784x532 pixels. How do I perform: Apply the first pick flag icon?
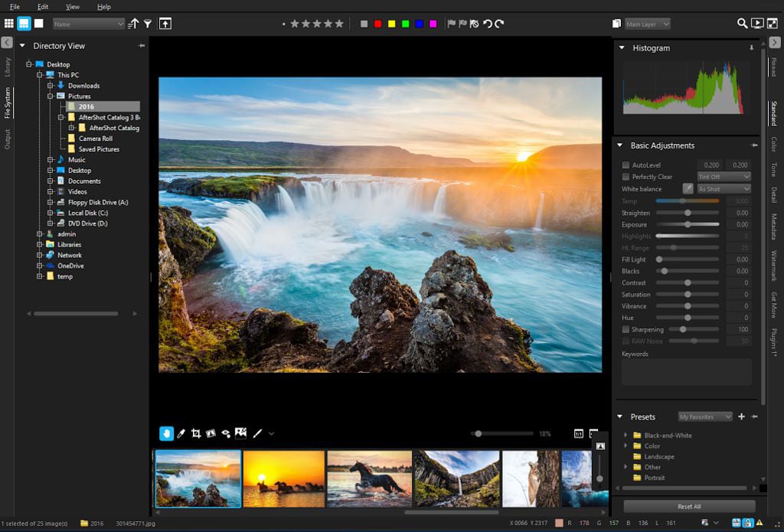(x=452, y=24)
